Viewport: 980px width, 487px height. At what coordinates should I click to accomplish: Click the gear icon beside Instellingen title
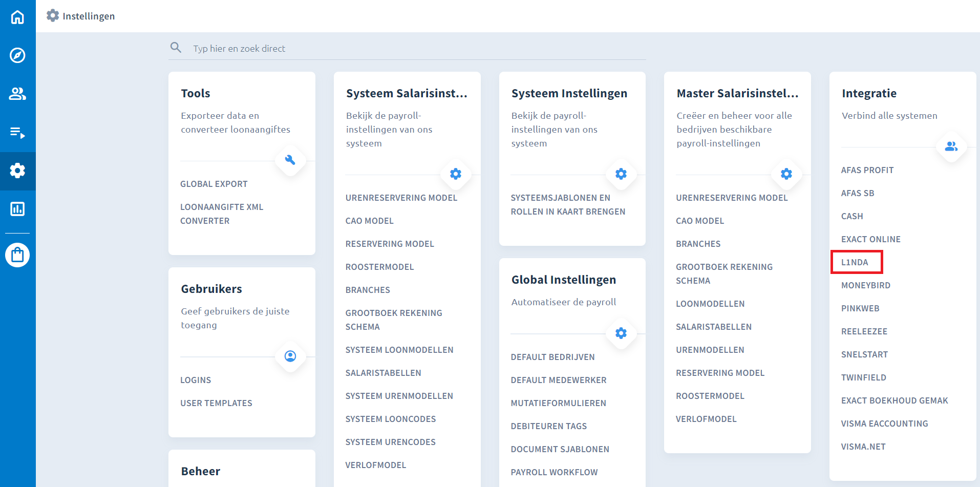(53, 16)
